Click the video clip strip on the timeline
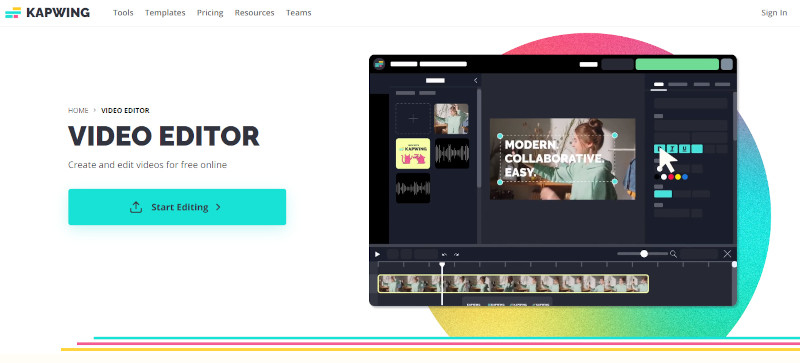Screen dimensions: 800x363 pyautogui.click(x=513, y=284)
